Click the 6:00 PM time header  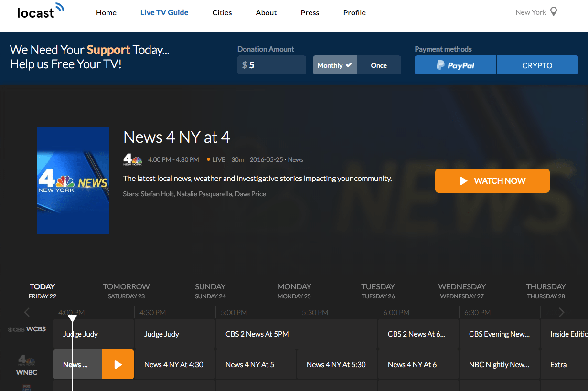tap(396, 313)
